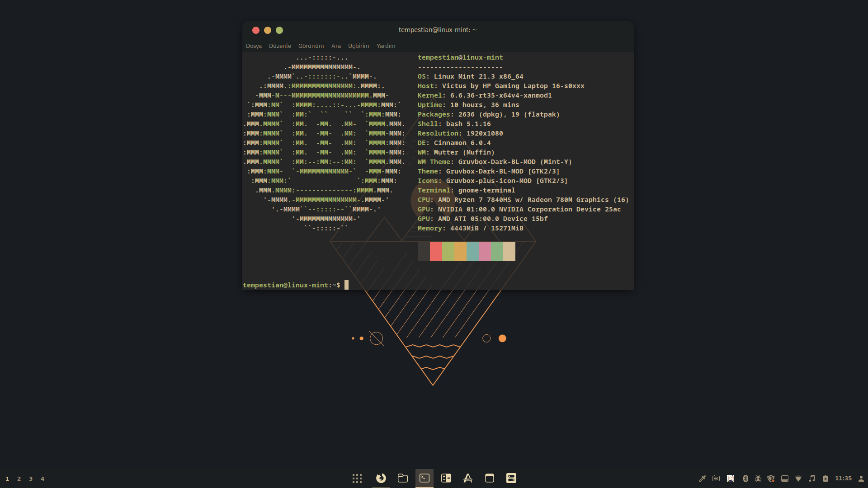868x488 pixels.
Task: Open the Bluetooth tray applet
Action: (x=745, y=479)
